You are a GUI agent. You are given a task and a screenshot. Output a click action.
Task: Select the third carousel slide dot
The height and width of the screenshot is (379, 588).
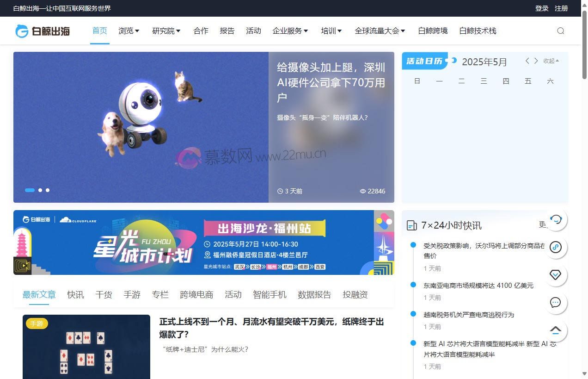point(48,190)
